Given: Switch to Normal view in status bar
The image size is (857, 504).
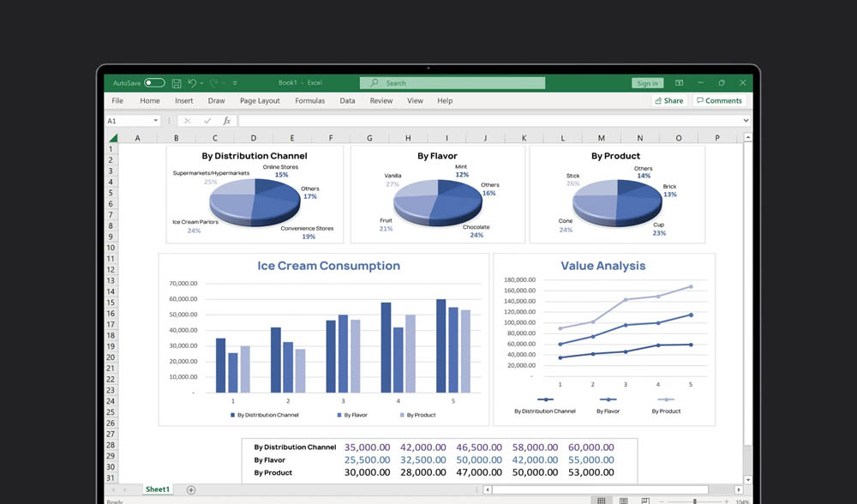Looking at the screenshot, I should tap(602, 501).
